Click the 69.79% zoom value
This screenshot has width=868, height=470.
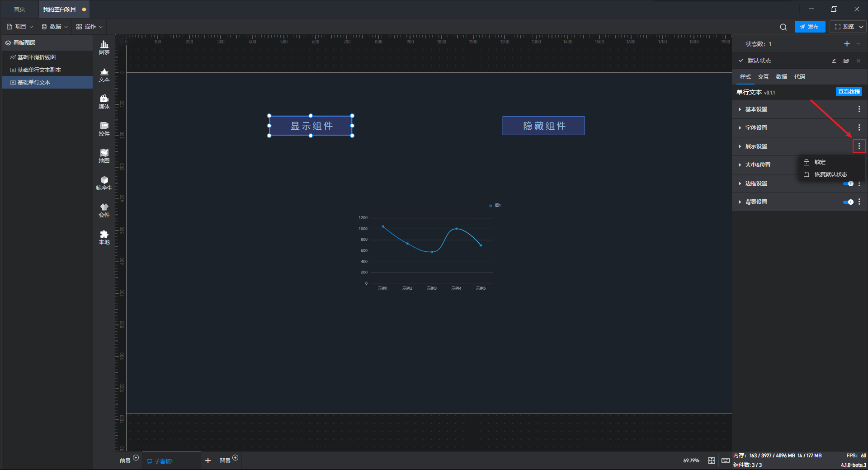pos(691,461)
